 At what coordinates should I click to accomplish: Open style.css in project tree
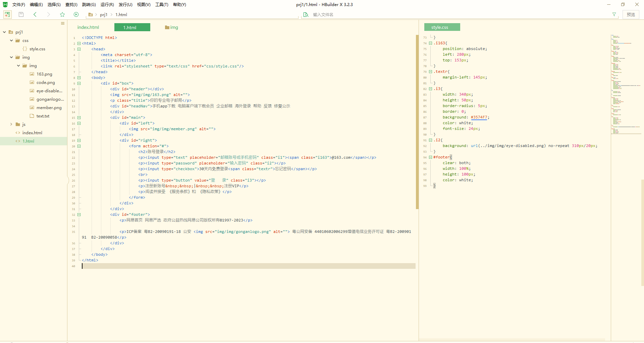click(x=37, y=49)
